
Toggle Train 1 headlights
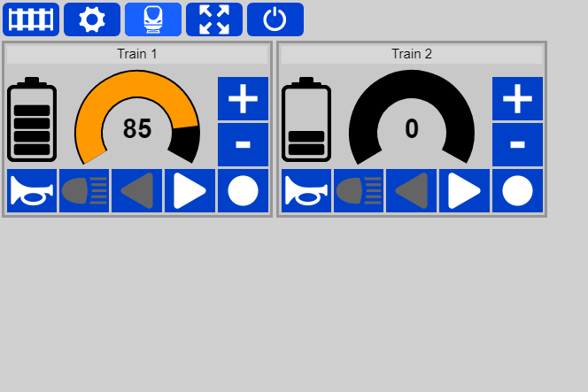click(x=84, y=191)
